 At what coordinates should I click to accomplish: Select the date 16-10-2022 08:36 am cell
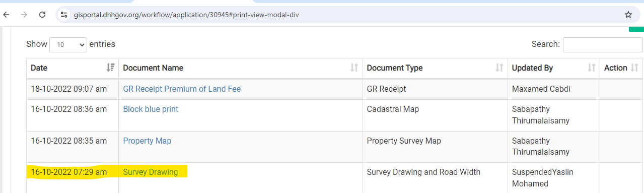73,115
